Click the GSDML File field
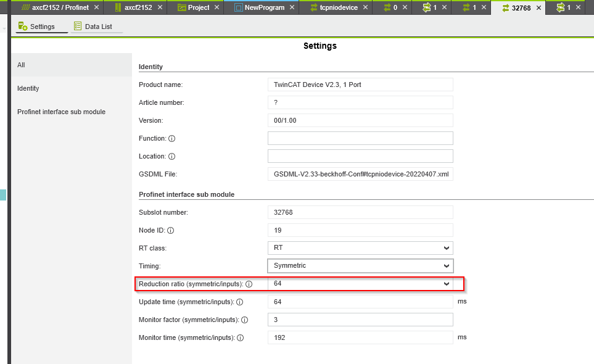The width and height of the screenshot is (594, 364). tap(360, 174)
